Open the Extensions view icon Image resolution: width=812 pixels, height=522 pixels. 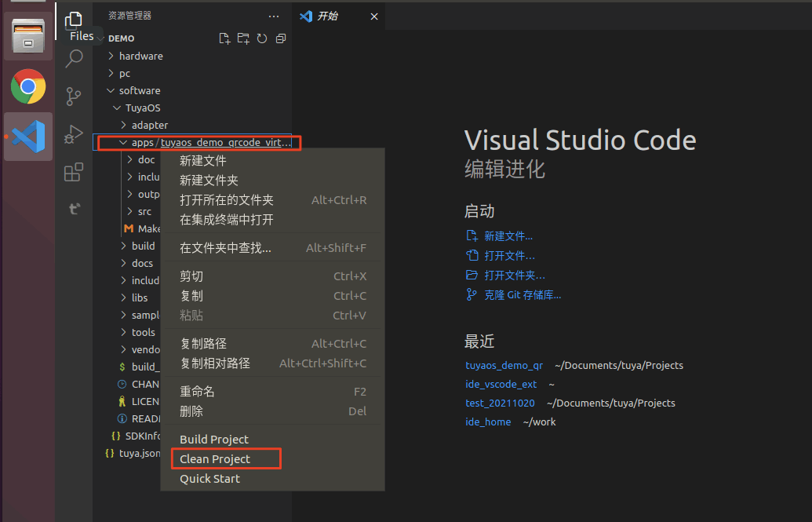[x=74, y=172]
